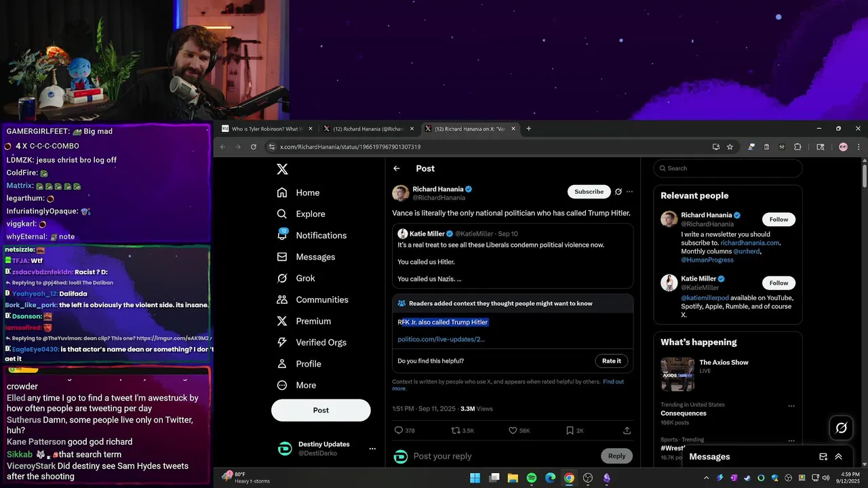Click the Reply button
This screenshot has height=488, width=868.
pyautogui.click(x=616, y=456)
